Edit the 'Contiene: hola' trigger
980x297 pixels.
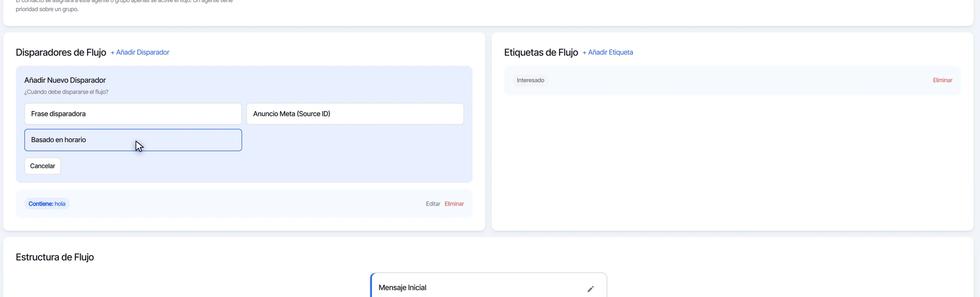tap(433, 204)
